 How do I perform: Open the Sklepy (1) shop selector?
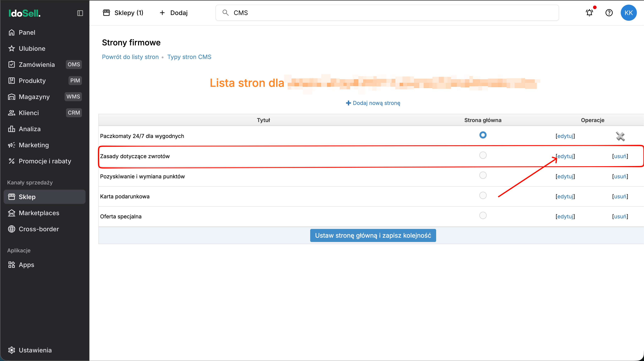tap(123, 13)
